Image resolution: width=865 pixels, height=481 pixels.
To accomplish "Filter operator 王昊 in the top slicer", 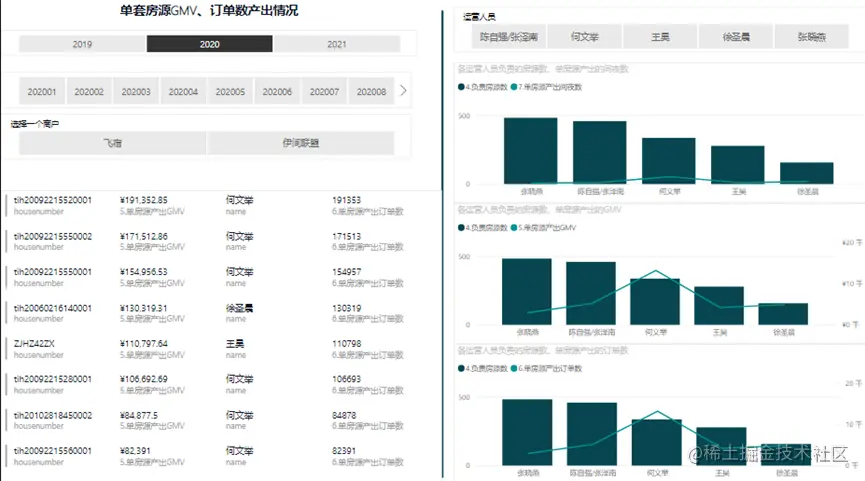I will click(660, 37).
